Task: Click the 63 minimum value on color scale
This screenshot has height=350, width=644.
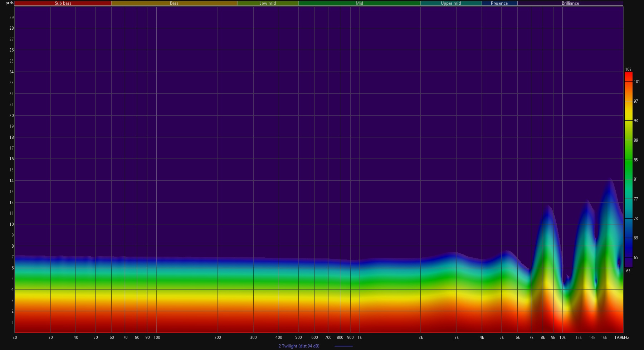Action: click(628, 271)
